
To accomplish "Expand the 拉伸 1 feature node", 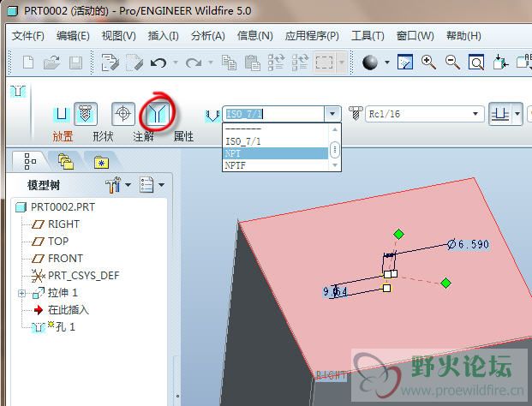I will 21,293.
